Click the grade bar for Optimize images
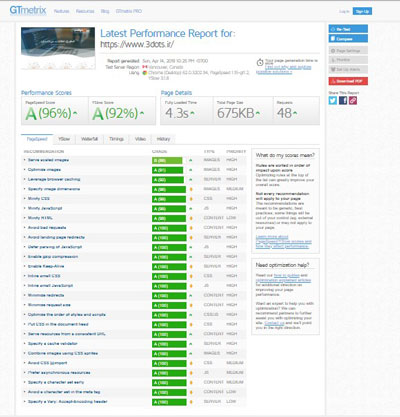This screenshot has width=400, height=417. point(168,170)
